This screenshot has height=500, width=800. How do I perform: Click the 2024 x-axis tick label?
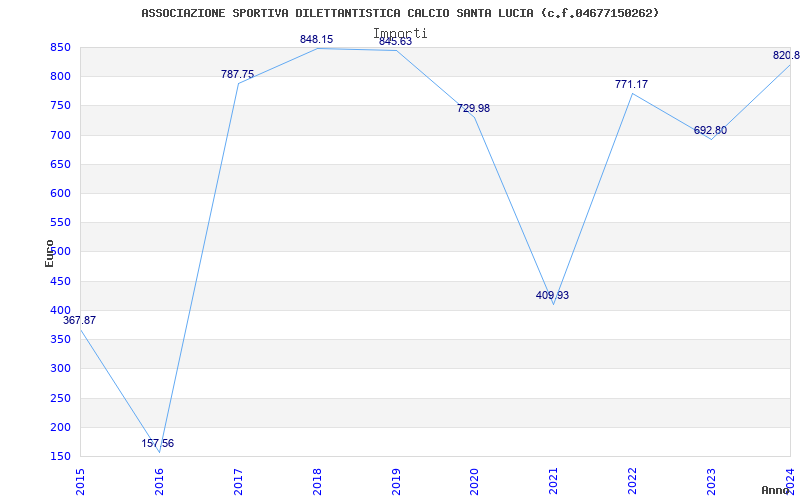[x=790, y=482]
